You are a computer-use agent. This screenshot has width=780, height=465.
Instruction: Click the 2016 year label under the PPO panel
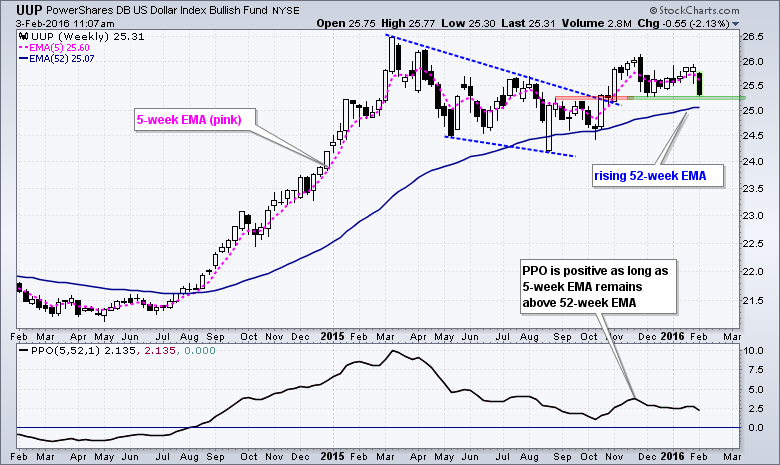(673, 457)
